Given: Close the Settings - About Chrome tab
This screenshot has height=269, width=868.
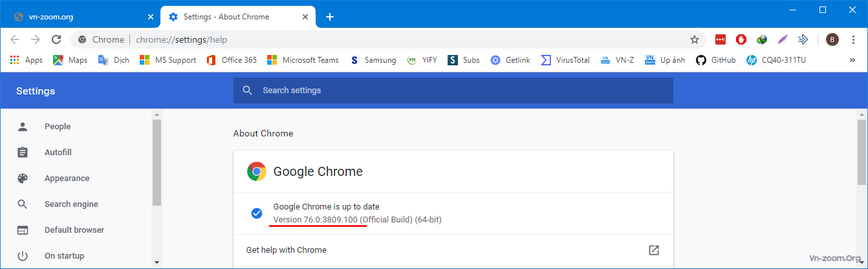Looking at the screenshot, I should (x=305, y=17).
